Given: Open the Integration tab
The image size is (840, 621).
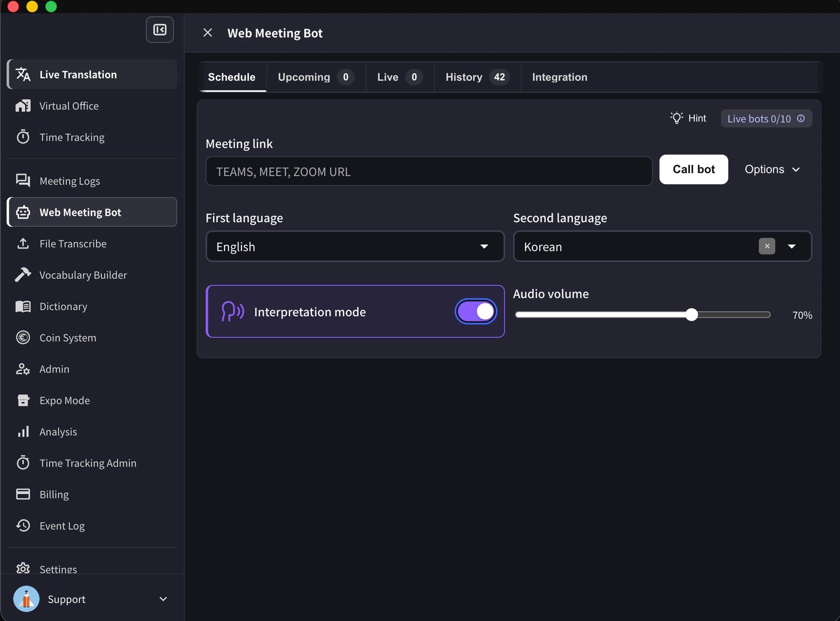Looking at the screenshot, I should pyautogui.click(x=560, y=77).
